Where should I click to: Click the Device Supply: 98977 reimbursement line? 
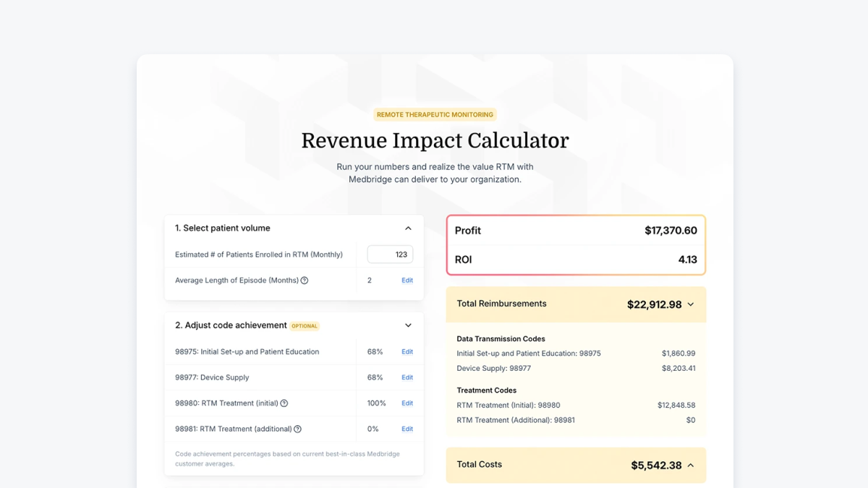point(493,369)
